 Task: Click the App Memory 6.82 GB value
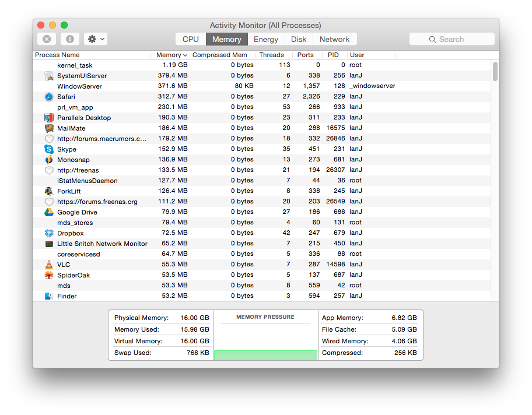point(404,318)
